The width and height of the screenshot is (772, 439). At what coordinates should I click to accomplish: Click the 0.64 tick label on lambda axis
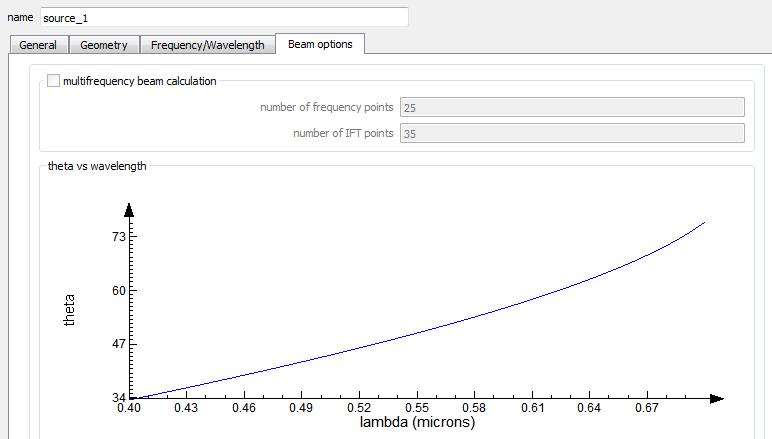(589, 408)
